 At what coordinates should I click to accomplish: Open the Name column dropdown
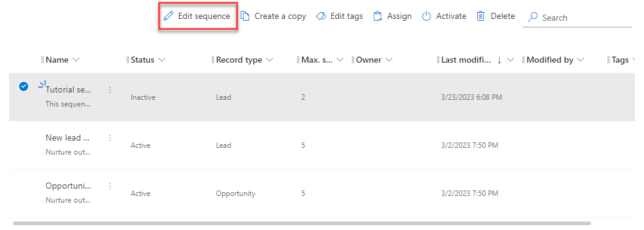75,60
